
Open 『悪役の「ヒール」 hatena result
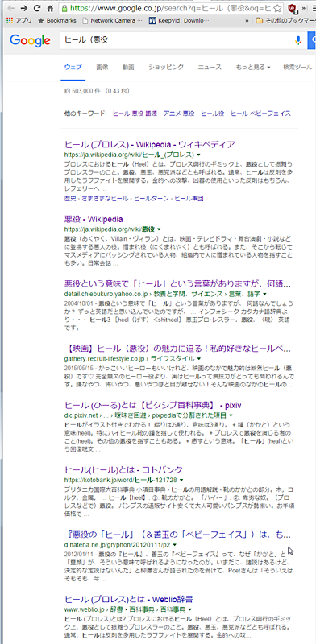pyautogui.click(x=177, y=535)
